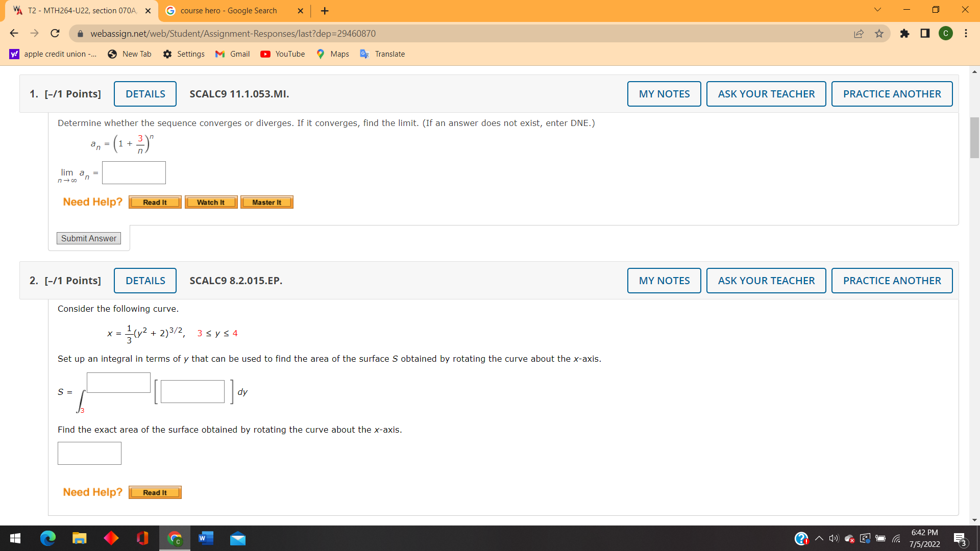Expand the tab search chevron
Viewport: 980px width, 551px height.
[x=877, y=10]
